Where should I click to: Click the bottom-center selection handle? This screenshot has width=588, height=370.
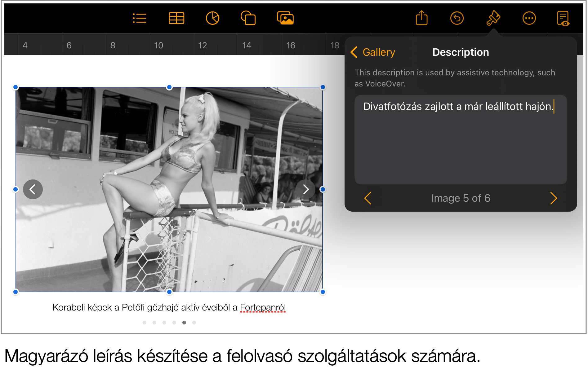tap(169, 292)
